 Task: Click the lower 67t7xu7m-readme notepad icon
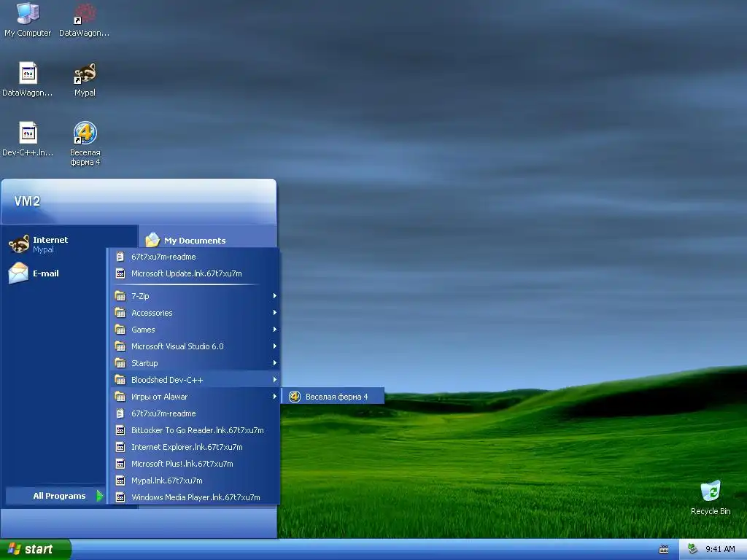pos(120,413)
